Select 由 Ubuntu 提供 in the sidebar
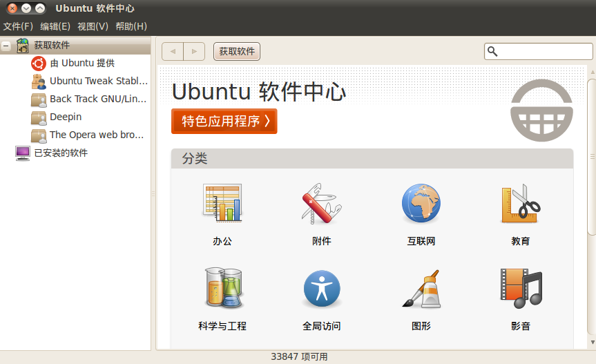The height and width of the screenshot is (364, 596). point(82,63)
